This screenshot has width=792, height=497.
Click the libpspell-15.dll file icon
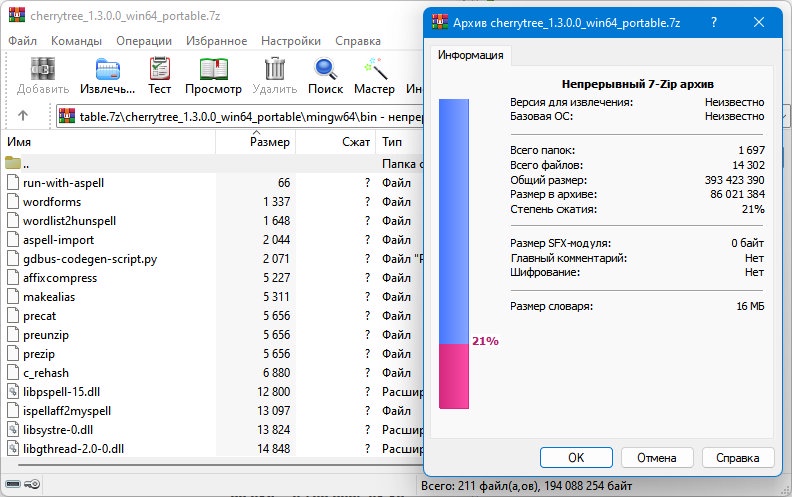(13, 391)
